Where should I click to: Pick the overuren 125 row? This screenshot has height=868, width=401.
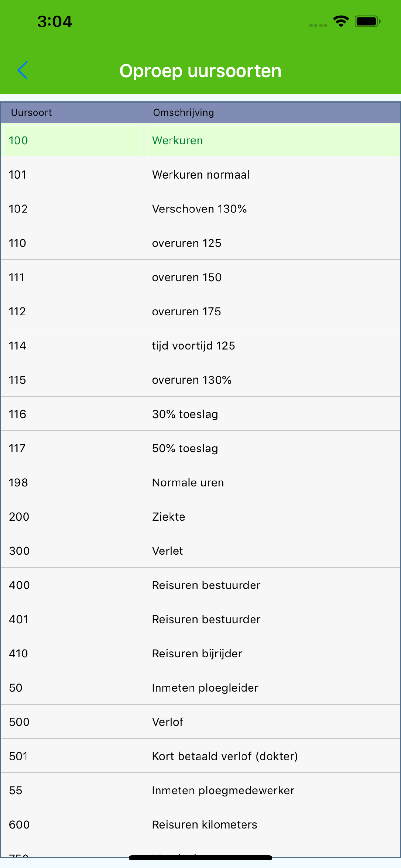tap(200, 243)
